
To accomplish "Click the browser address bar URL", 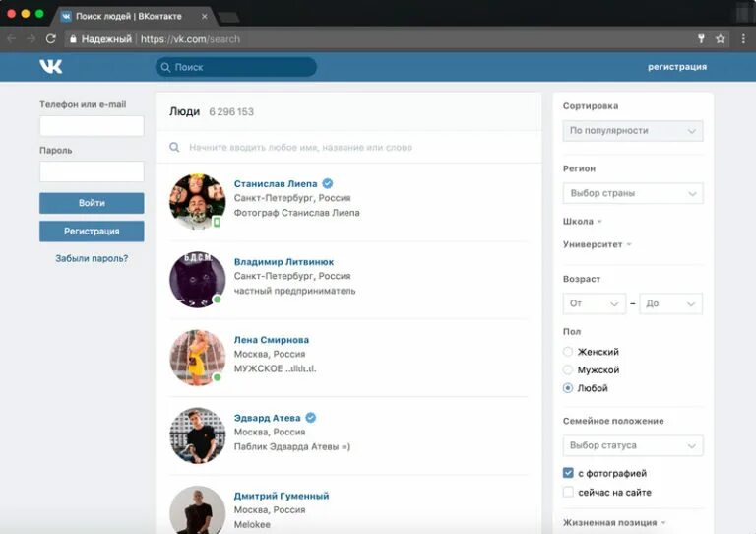I will 190,39.
